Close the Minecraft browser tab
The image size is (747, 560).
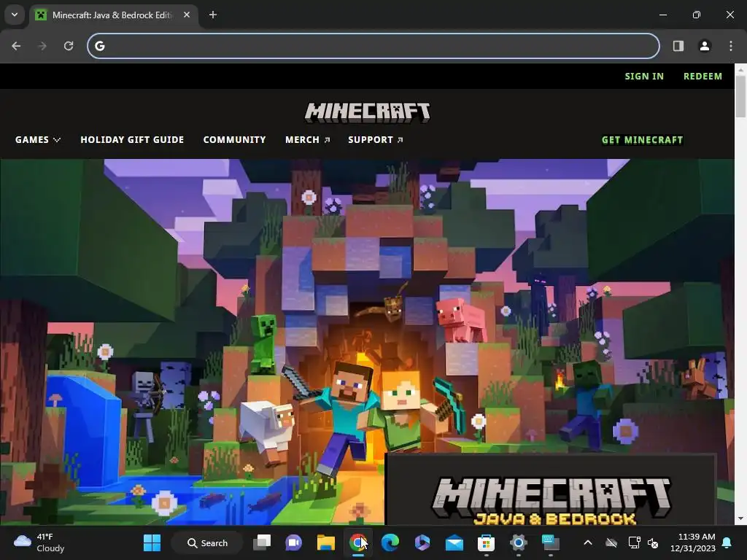[x=187, y=15]
